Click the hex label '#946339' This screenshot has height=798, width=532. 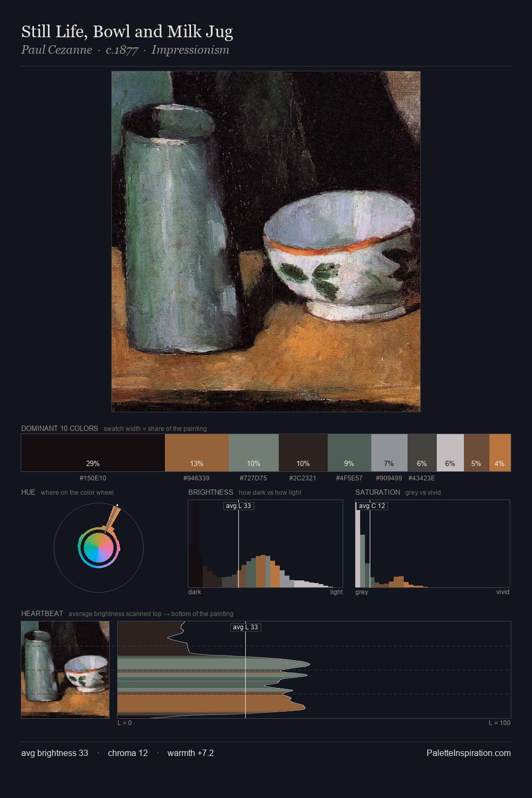[196, 478]
